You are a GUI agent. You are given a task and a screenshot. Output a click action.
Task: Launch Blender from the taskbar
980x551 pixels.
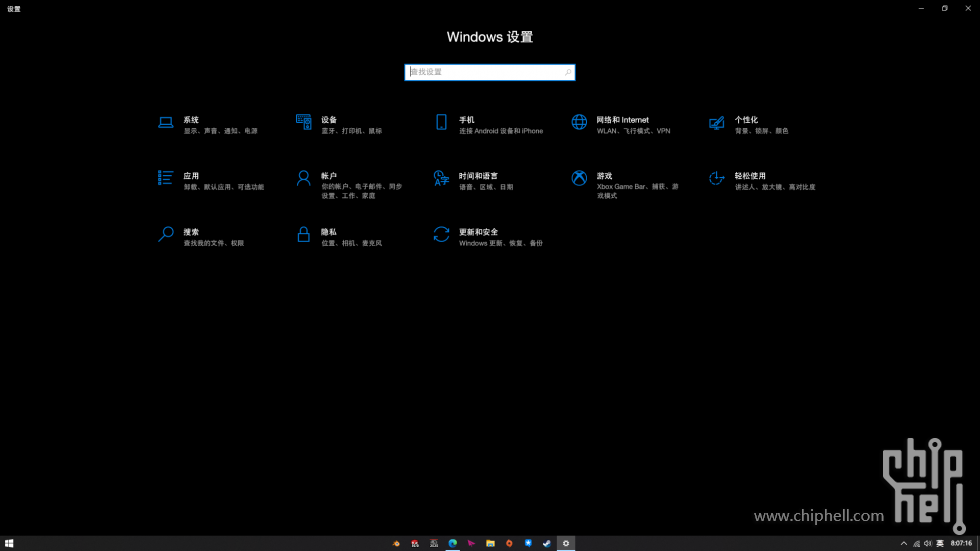click(396, 544)
